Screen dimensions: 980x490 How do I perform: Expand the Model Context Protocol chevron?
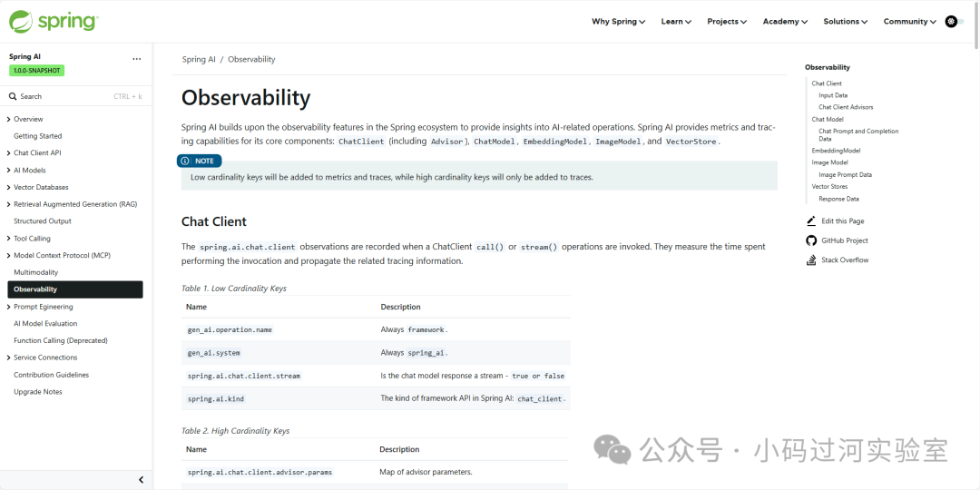pos(9,255)
